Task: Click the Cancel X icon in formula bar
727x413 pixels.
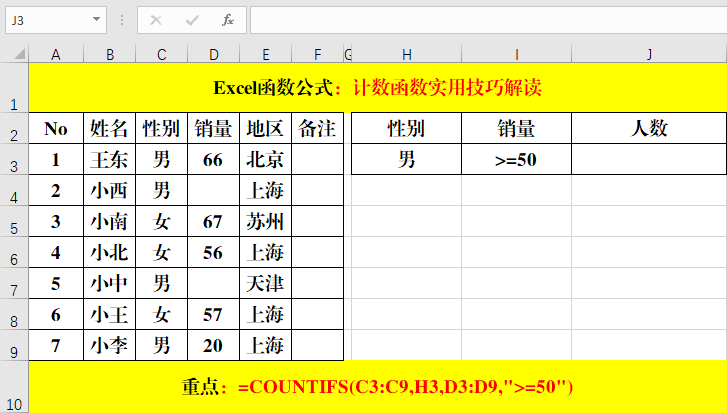Action: pyautogui.click(x=156, y=20)
